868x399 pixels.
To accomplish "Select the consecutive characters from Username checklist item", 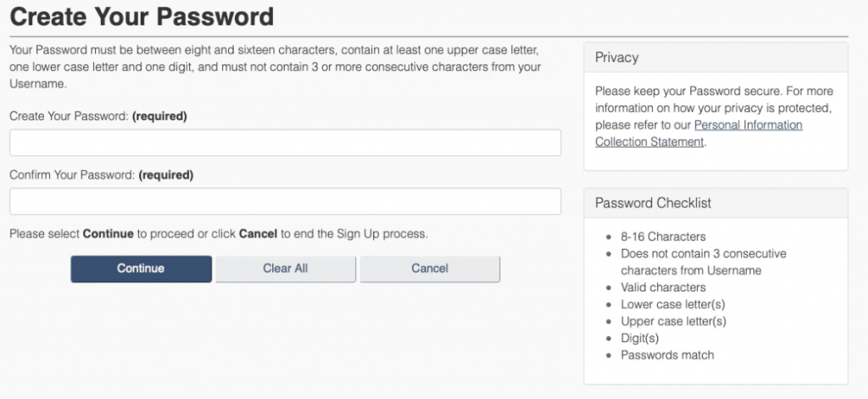I will pyautogui.click(x=703, y=262).
